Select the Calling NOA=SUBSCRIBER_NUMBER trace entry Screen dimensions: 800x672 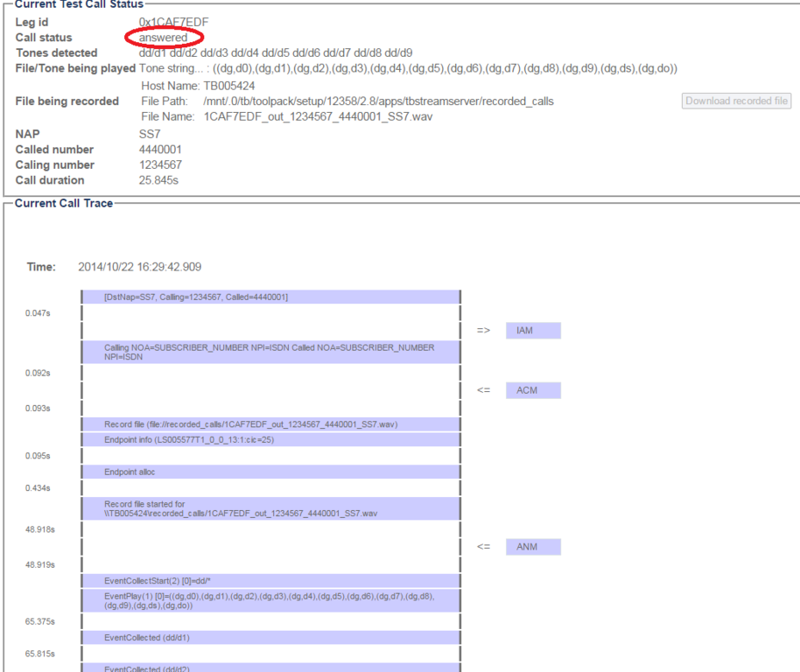pyautogui.click(x=270, y=352)
